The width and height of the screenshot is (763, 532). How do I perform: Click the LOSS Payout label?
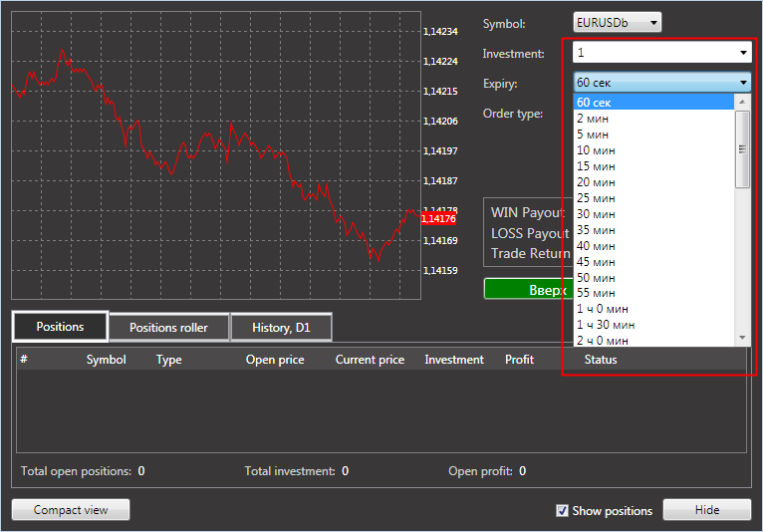[530, 234]
